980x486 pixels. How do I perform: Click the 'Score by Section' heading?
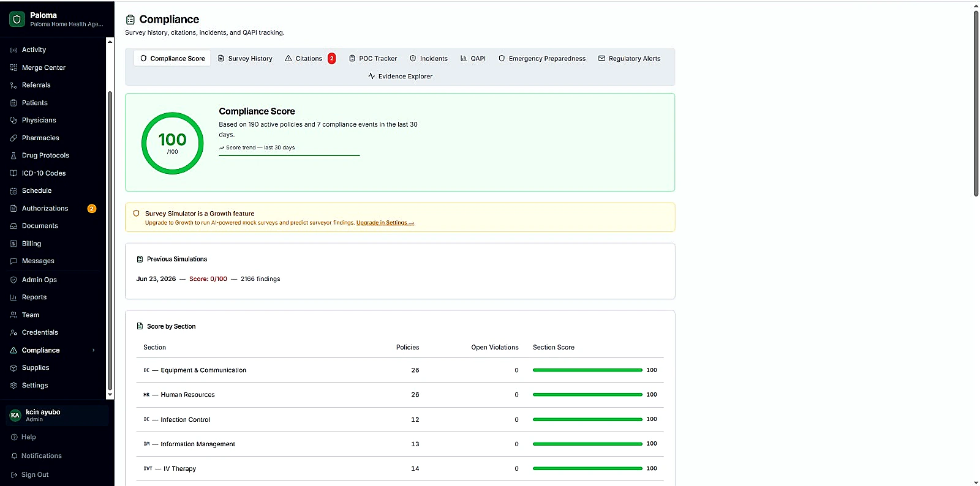coord(171,327)
